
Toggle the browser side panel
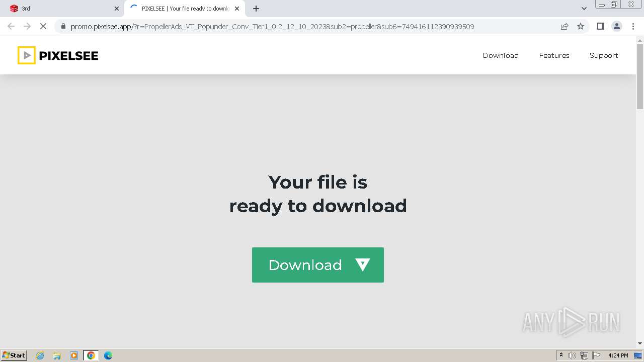(600, 26)
